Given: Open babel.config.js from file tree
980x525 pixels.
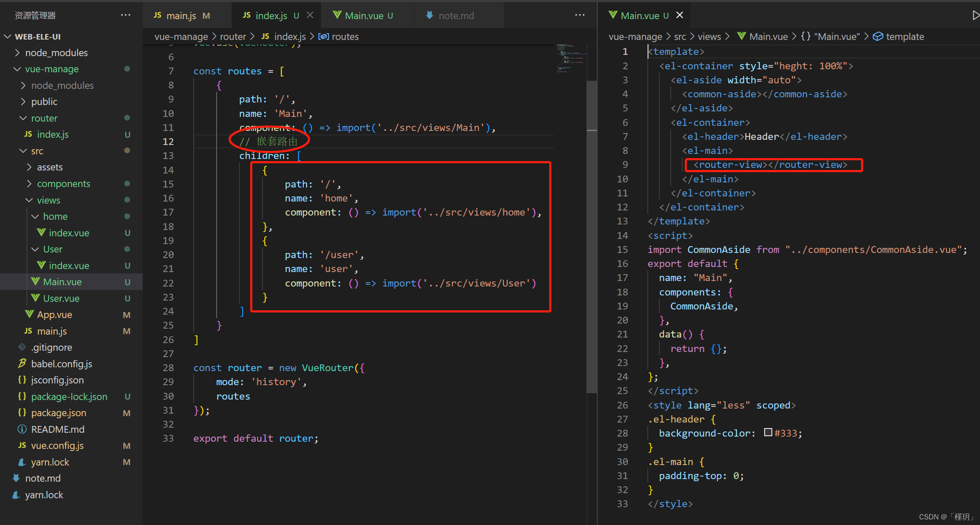Looking at the screenshot, I should pos(61,364).
